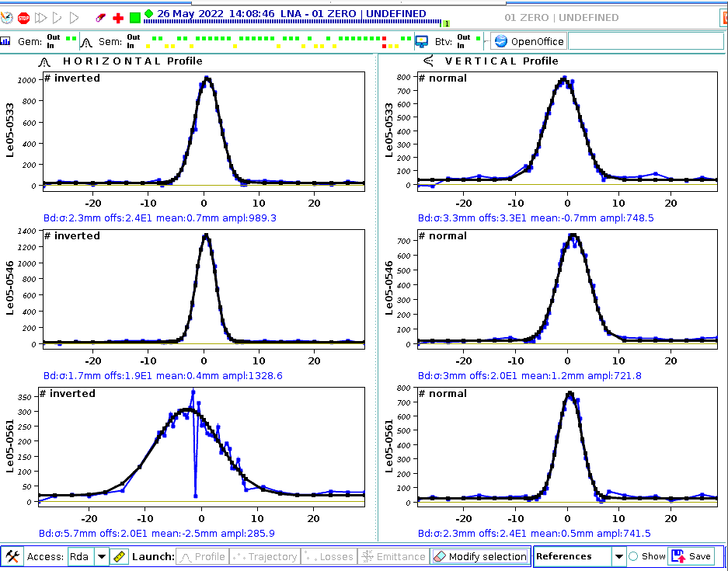The width and height of the screenshot is (728, 571).
Task: Open the OpenOffice button
Action: [x=528, y=41]
